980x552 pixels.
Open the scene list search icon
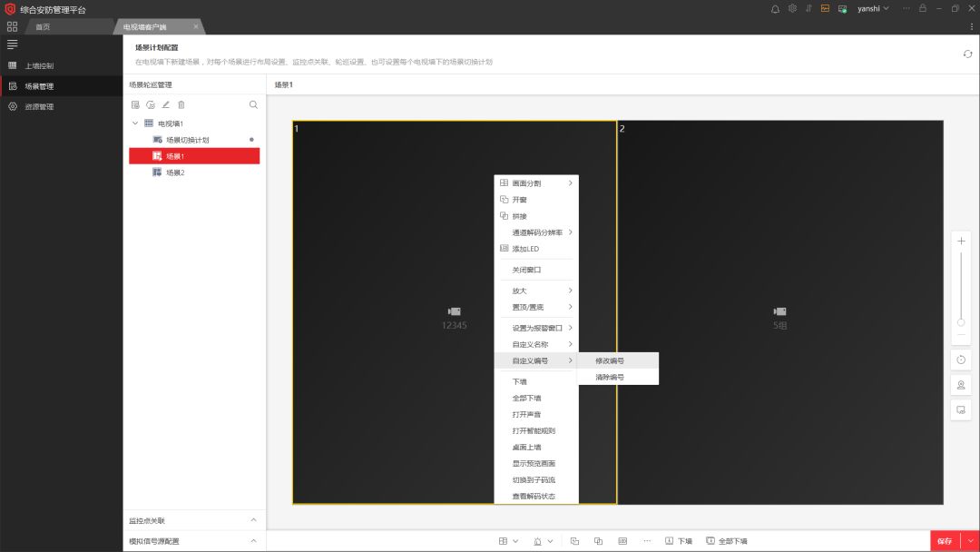pos(253,105)
